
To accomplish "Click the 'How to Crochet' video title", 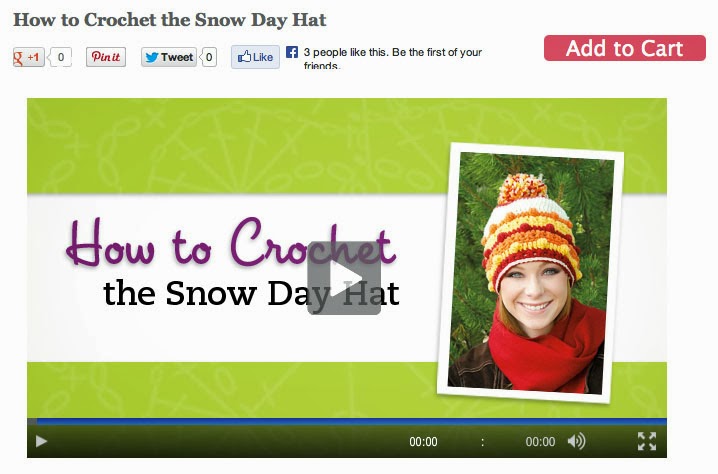I will pyautogui.click(x=231, y=243).
